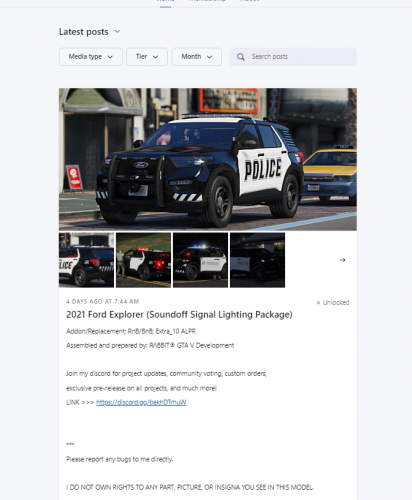Expand the Month filter dropdown
Screen dimensions: 412x500
pos(197,57)
